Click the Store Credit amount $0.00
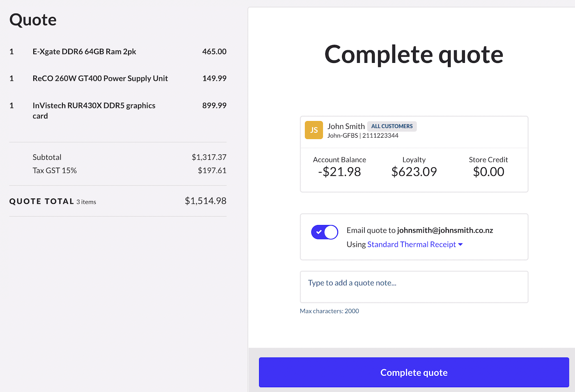 (488, 172)
